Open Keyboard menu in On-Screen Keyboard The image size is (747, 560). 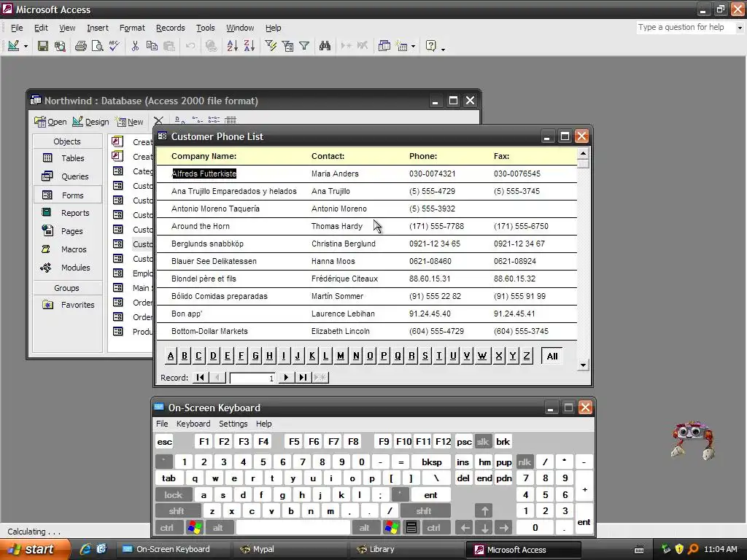[193, 424]
